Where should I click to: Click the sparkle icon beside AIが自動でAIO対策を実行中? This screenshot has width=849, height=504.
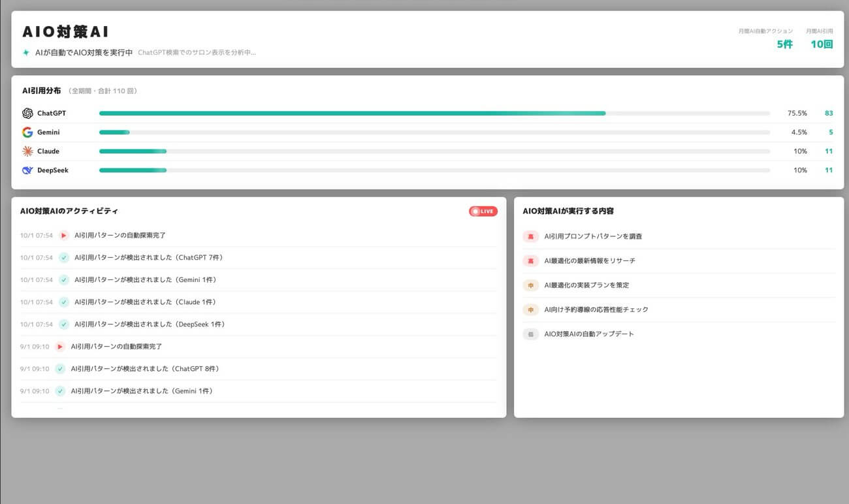(x=26, y=52)
